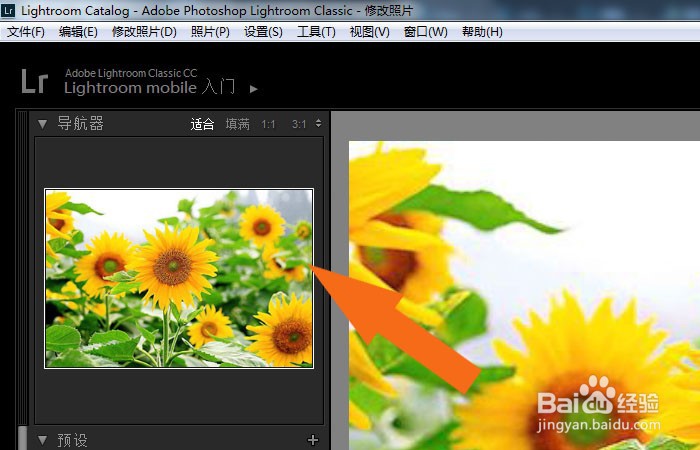This screenshot has width=700, height=450.
Task: Click the Lightroom mobile 入门 text
Action: [x=150, y=87]
